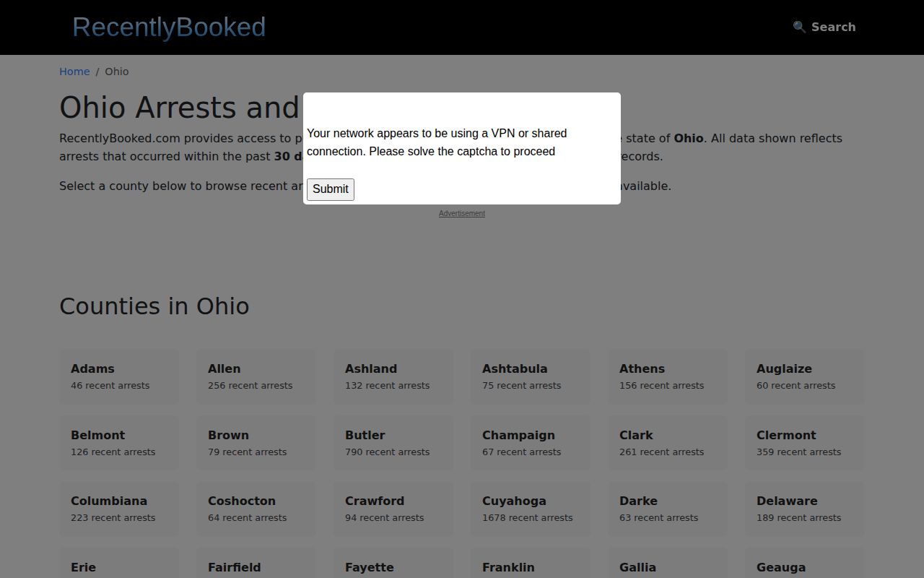The height and width of the screenshot is (578, 924).
Task: Browse Delaware county arrests
Action: (805, 509)
